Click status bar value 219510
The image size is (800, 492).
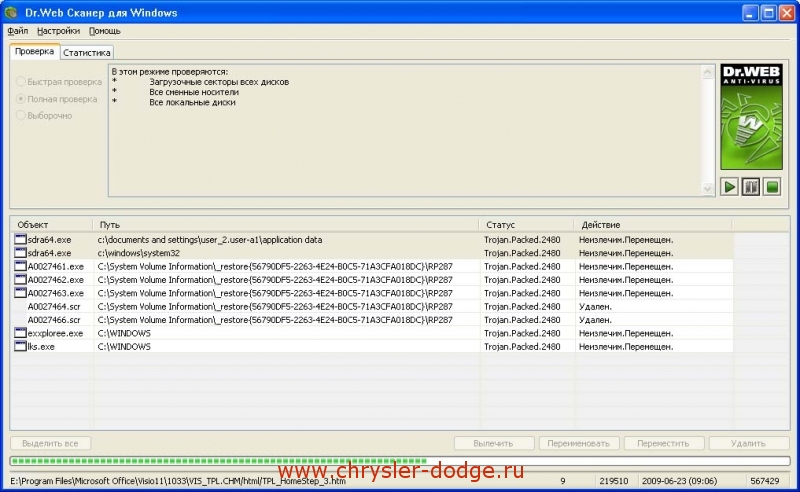tap(614, 481)
